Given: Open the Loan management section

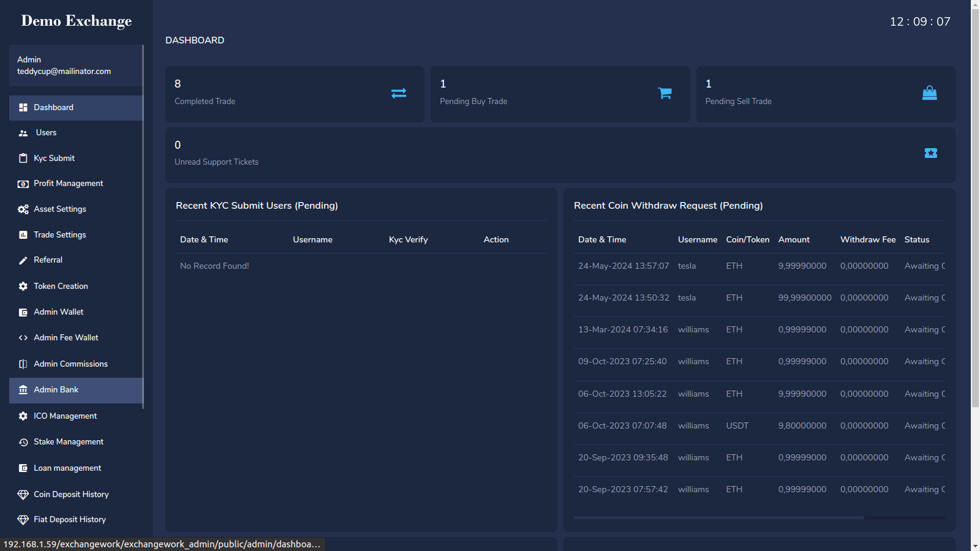Looking at the screenshot, I should pyautogui.click(x=67, y=468).
